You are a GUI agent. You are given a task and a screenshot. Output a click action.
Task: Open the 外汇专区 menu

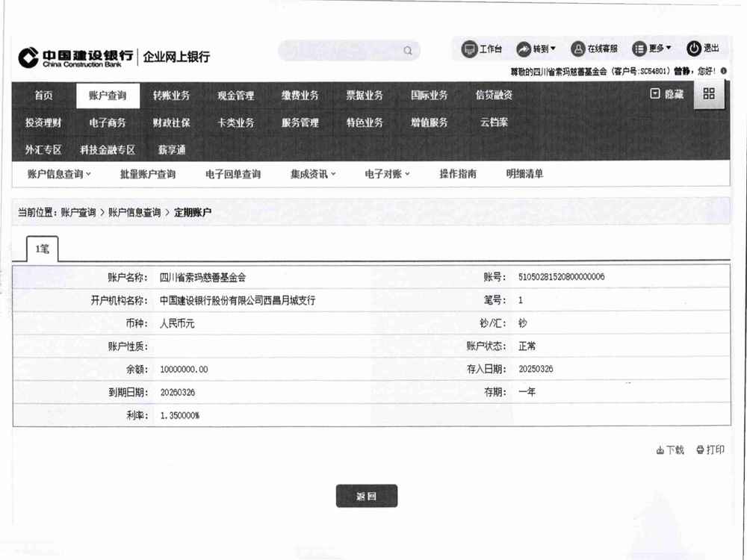tap(43, 150)
